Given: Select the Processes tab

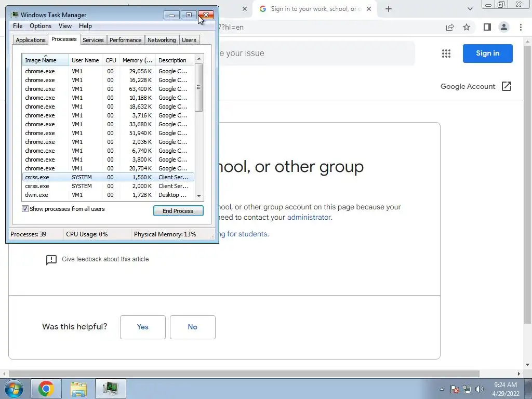Looking at the screenshot, I should [64, 39].
